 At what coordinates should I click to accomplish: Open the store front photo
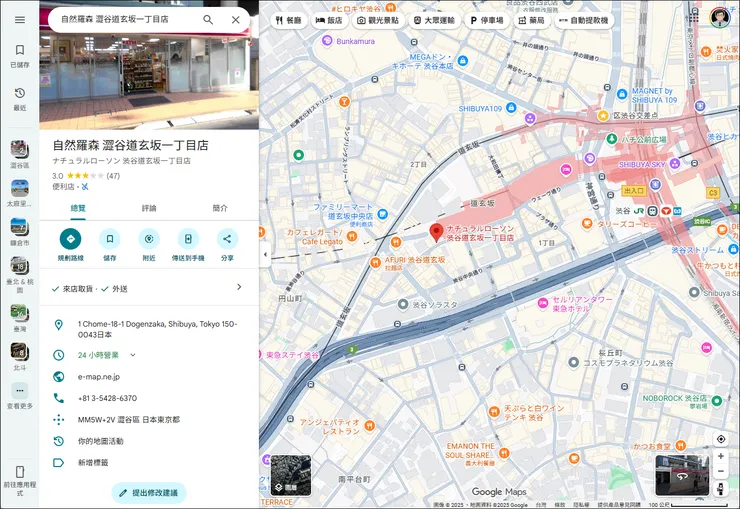149,80
